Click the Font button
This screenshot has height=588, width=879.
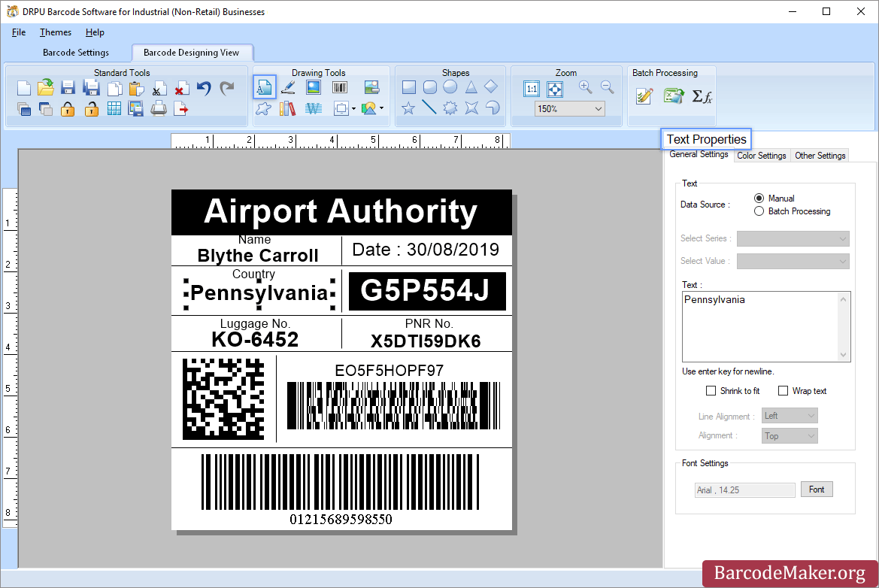[x=817, y=489]
